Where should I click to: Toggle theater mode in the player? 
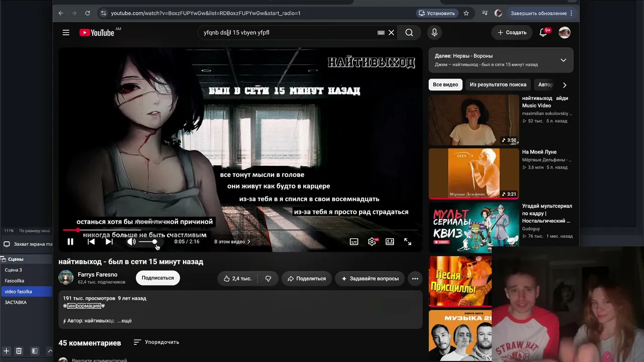(390, 242)
